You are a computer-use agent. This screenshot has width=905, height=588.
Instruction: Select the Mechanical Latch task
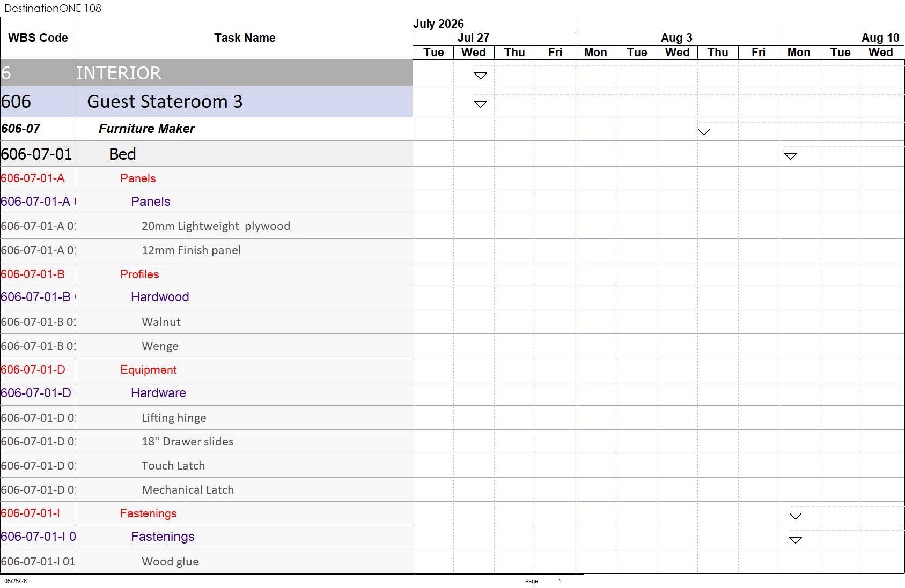tap(188, 490)
